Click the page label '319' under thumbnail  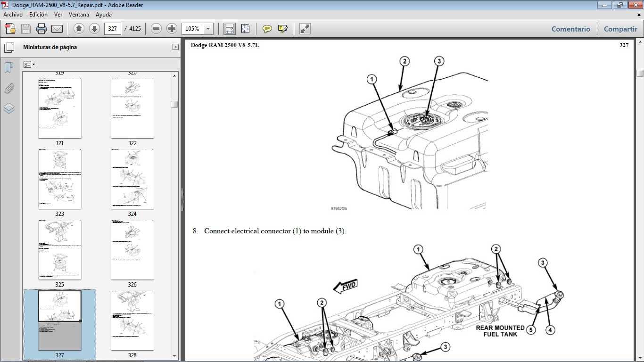pos(60,73)
